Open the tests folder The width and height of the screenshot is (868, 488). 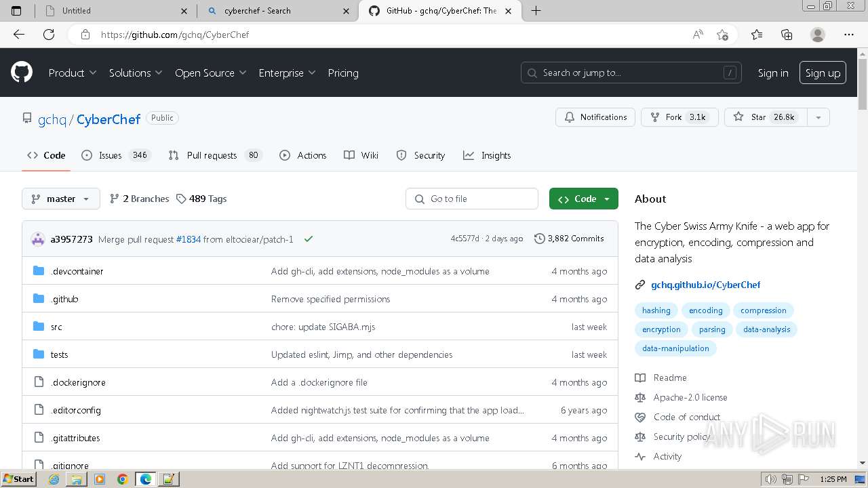pyautogui.click(x=59, y=354)
